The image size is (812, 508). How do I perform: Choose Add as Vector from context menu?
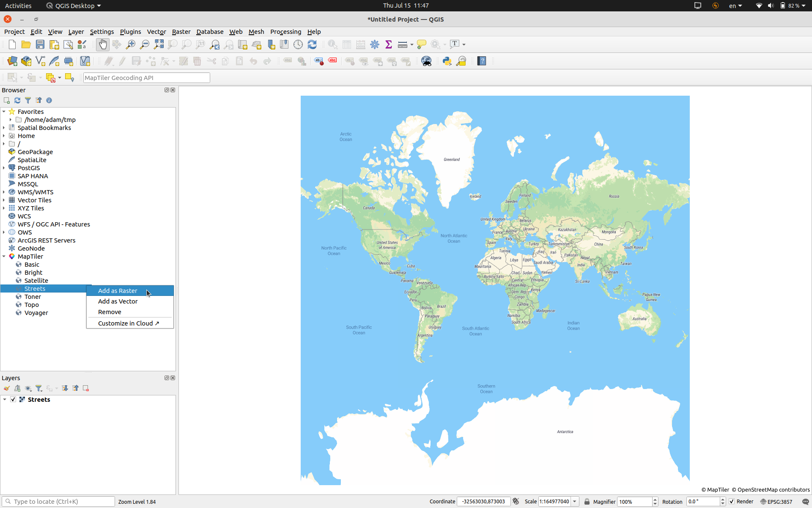(118, 301)
